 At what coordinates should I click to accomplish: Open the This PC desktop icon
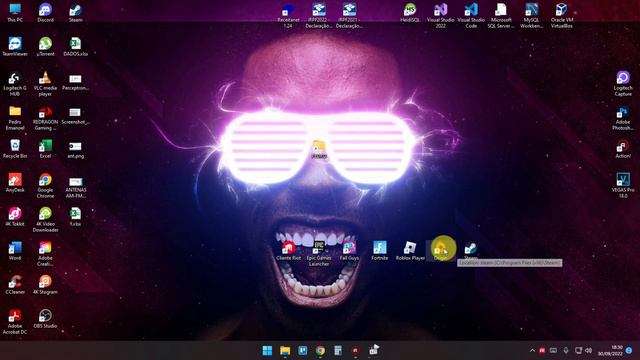click(15, 12)
